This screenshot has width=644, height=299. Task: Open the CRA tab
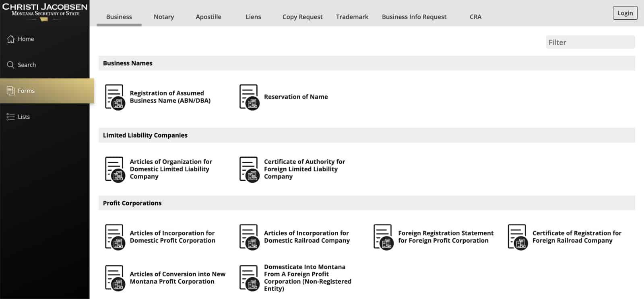[475, 17]
